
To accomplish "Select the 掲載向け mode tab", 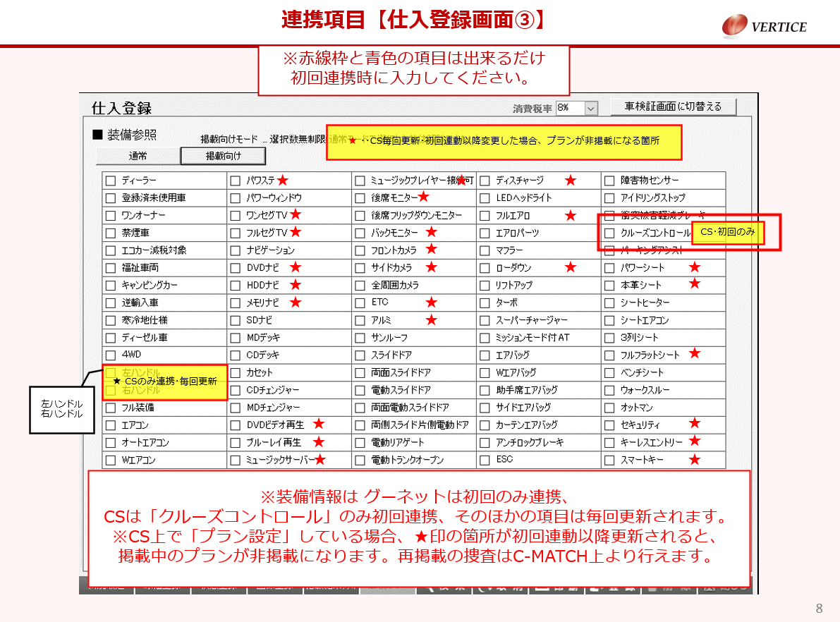I will click(x=223, y=156).
